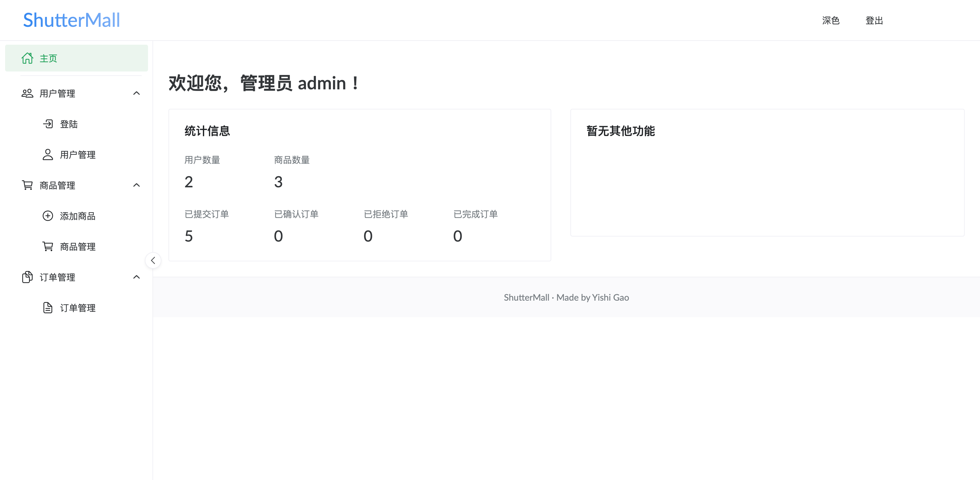The width and height of the screenshot is (980, 480).
Task: Click the ShutterMall logo link
Action: coord(71,20)
